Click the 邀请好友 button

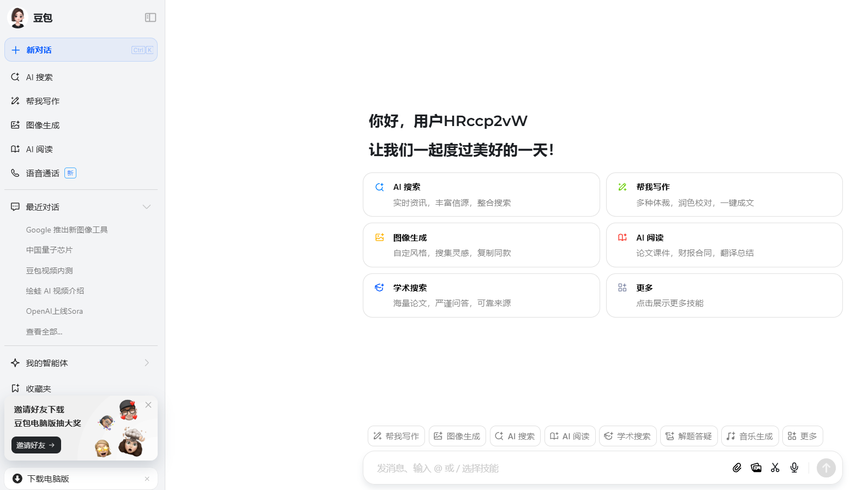[x=36, y=445]
